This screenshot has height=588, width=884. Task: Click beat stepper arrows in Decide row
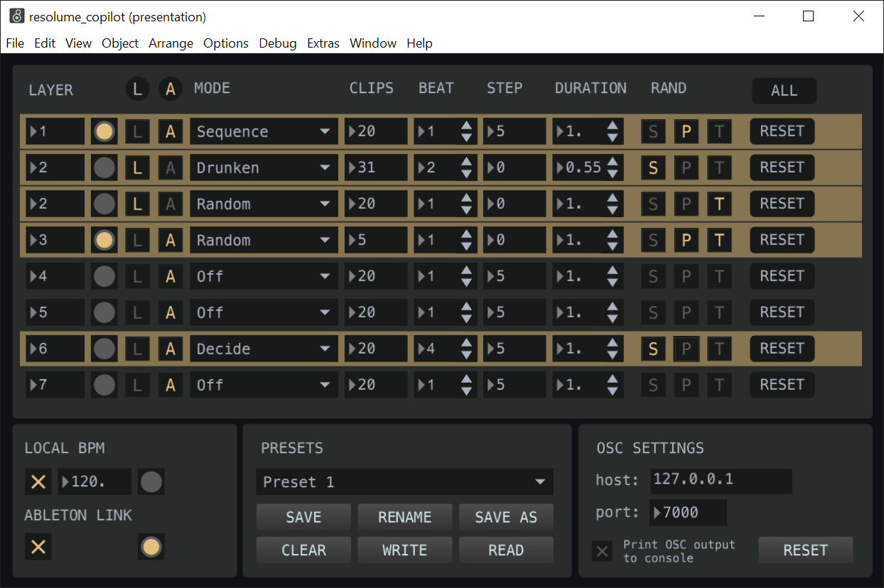tap(466, 349)
